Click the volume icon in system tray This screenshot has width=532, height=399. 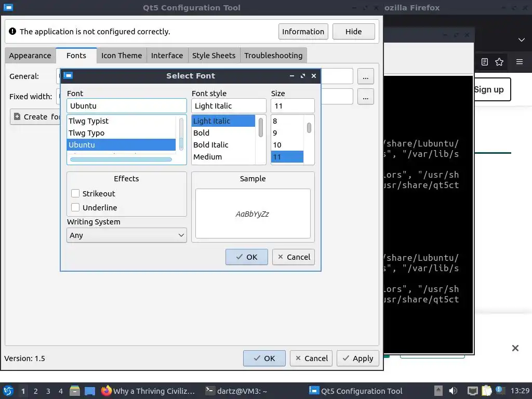[453, 391]
